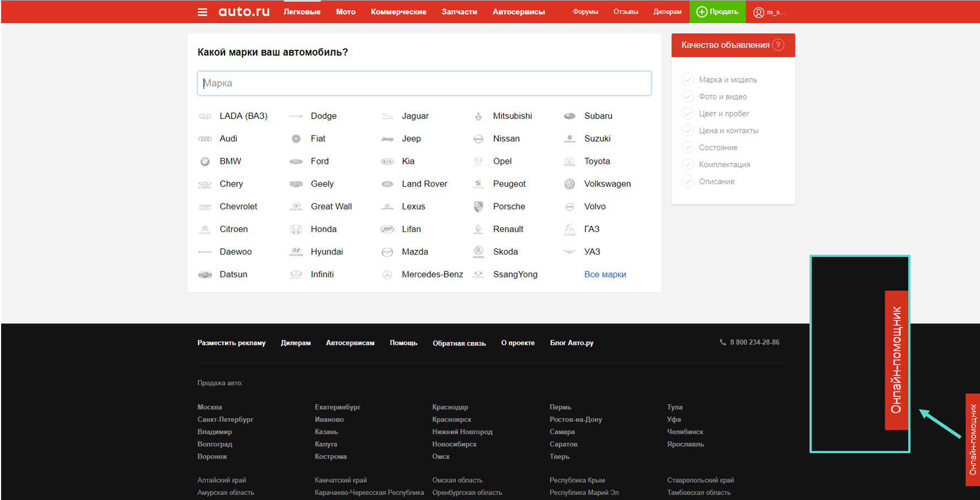This screenshot has width=980, height=500.
Task: Go to Отзывы
Action: pos(626,12)
